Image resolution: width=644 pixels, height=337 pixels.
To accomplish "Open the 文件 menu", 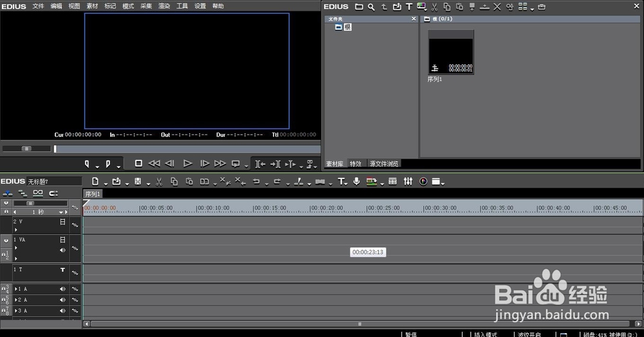I will point(38,6).
